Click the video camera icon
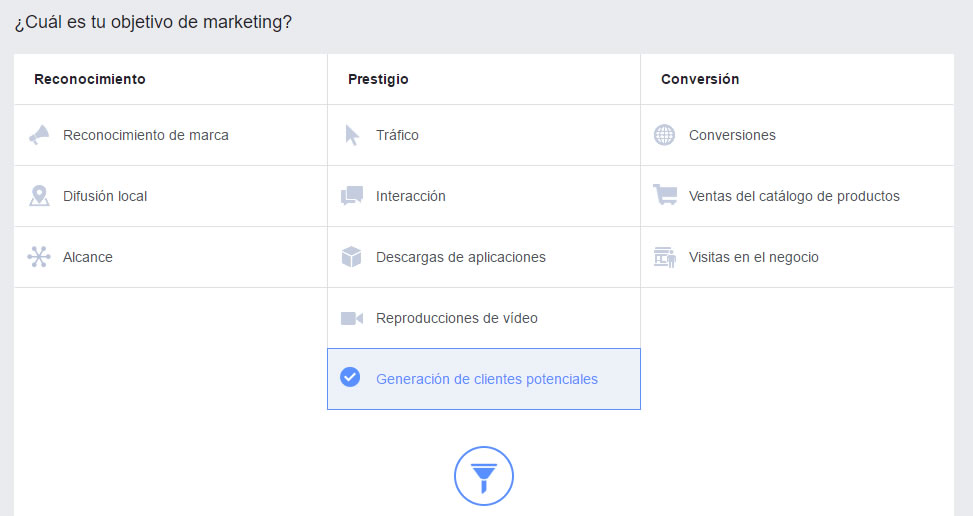The height and width of the screenshot is (516, 973). click(x=352, y=318)
